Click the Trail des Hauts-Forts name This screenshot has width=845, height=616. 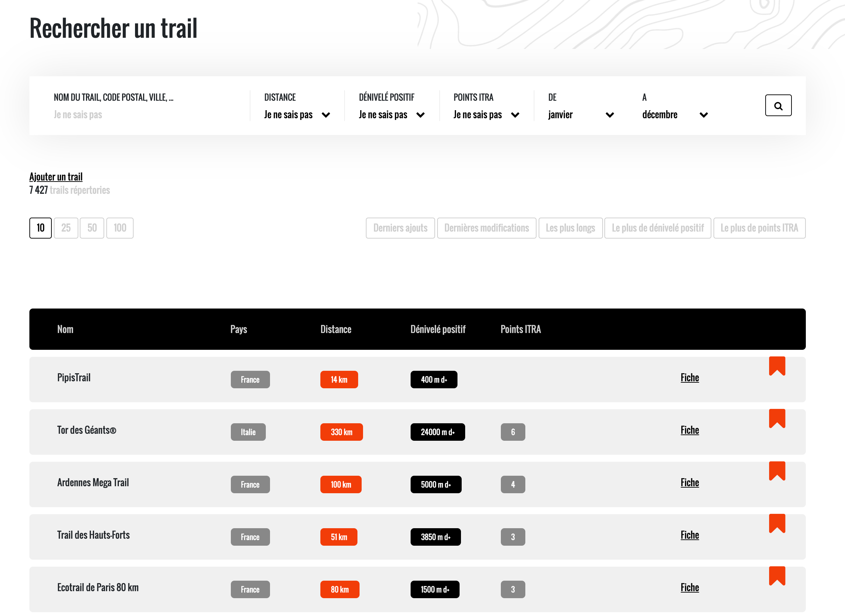(93, 536)
